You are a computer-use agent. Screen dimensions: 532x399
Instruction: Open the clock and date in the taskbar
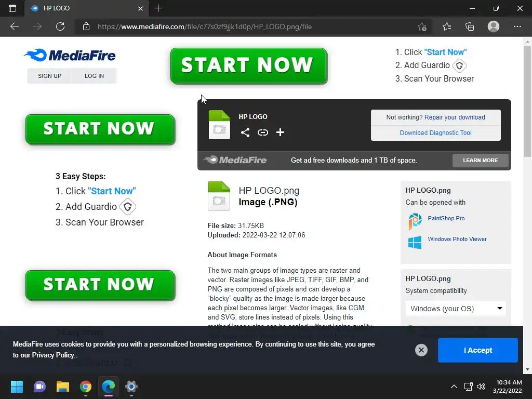(508, 387)
